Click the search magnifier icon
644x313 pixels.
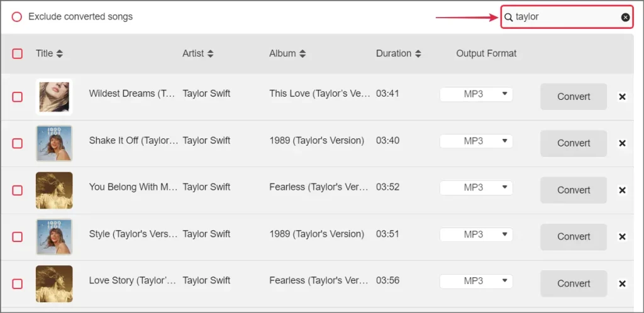(x=509, y=18)
